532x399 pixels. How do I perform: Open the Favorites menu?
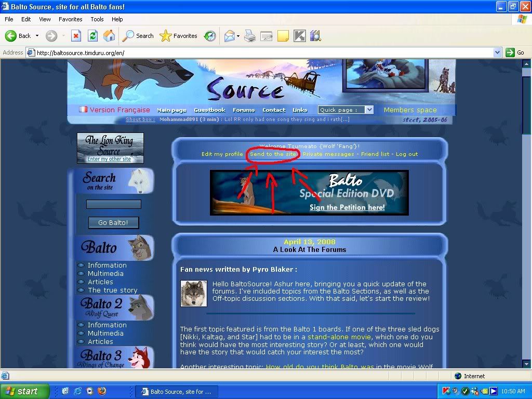coord(70,19)
